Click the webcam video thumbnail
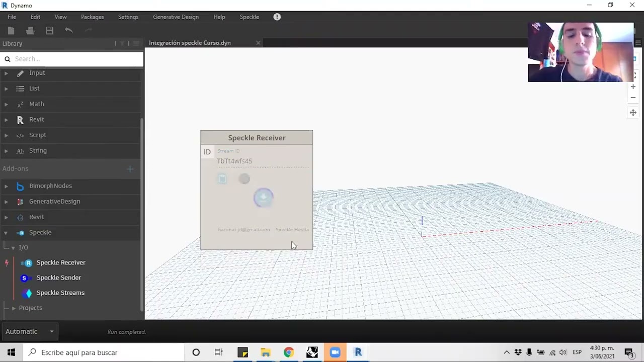644x362 pixels. point(581,52)
